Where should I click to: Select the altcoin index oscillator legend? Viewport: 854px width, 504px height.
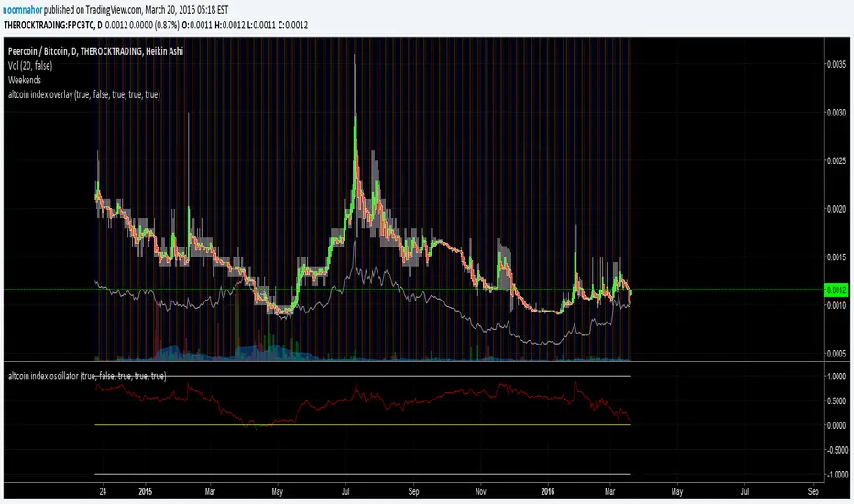87,376
